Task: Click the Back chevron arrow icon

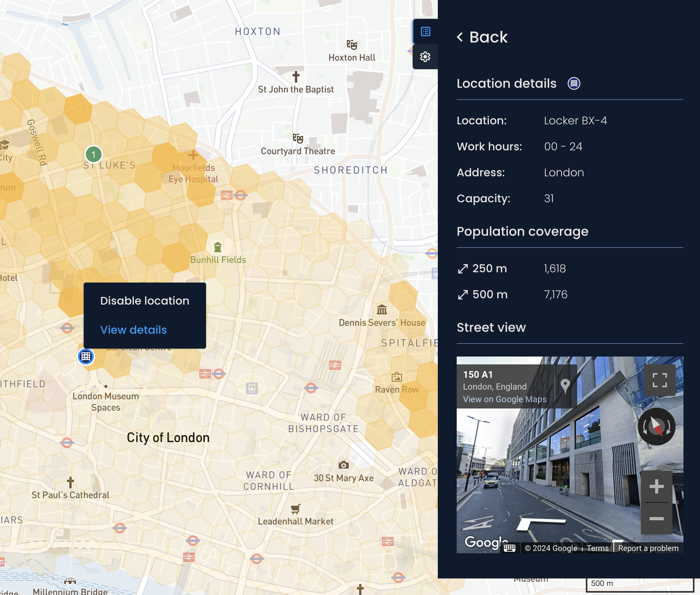Action: (x=460, y=37)
